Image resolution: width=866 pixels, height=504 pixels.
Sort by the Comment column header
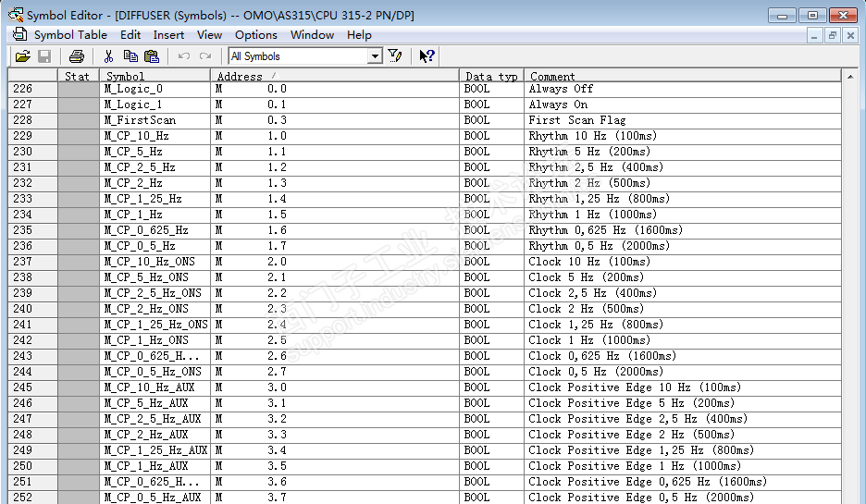(683, 76)
